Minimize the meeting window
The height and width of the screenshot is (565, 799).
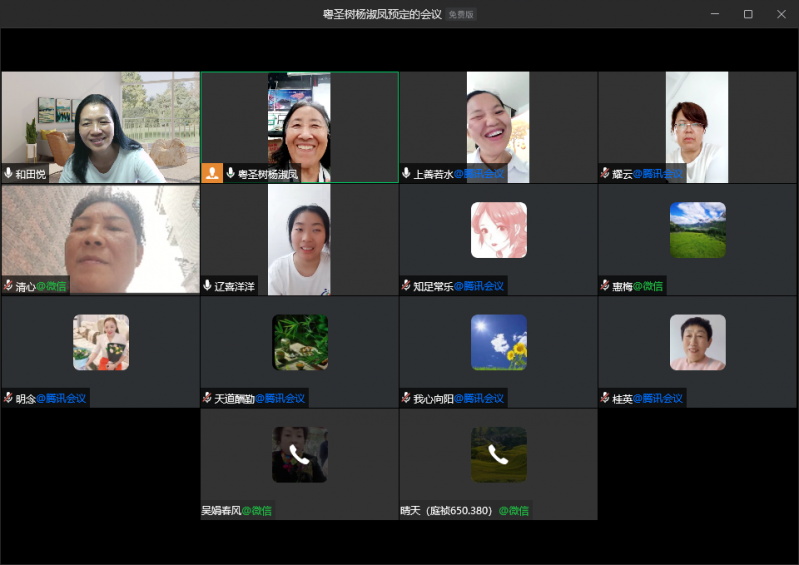coord(715,14)
